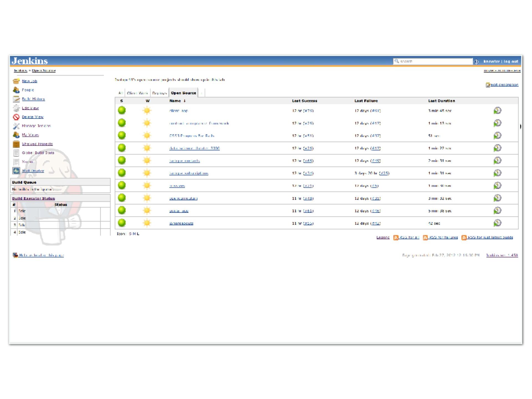Open the isotope_subscriptions job
Viewport: 532px width, 399px height.
(189, 173)
